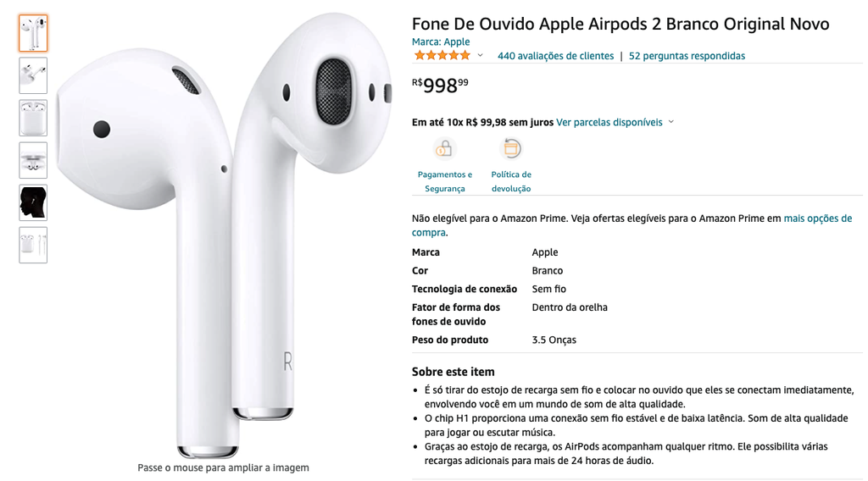The width and height of the screenshot is (868, 481).
Task: Select the second thumbnail of angled AirPods
Action: [x=33, y=75]
